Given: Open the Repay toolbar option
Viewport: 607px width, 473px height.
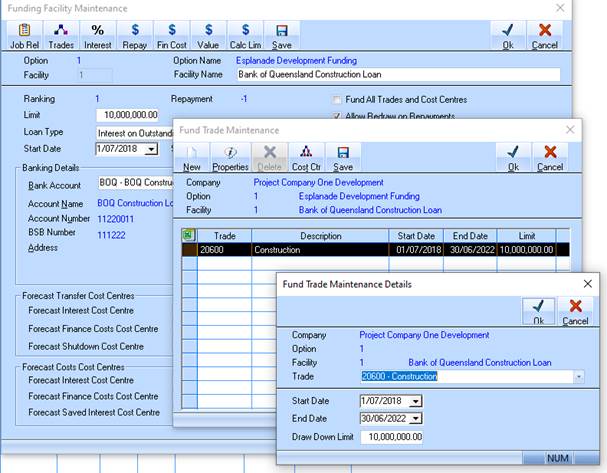Looking at the screenshot, I should tap(135, 36).
